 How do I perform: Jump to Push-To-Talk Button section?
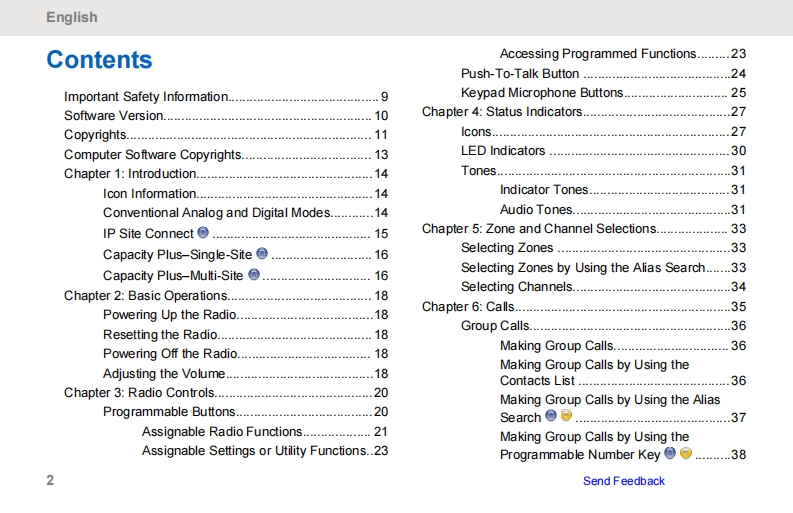click(520, 73)
